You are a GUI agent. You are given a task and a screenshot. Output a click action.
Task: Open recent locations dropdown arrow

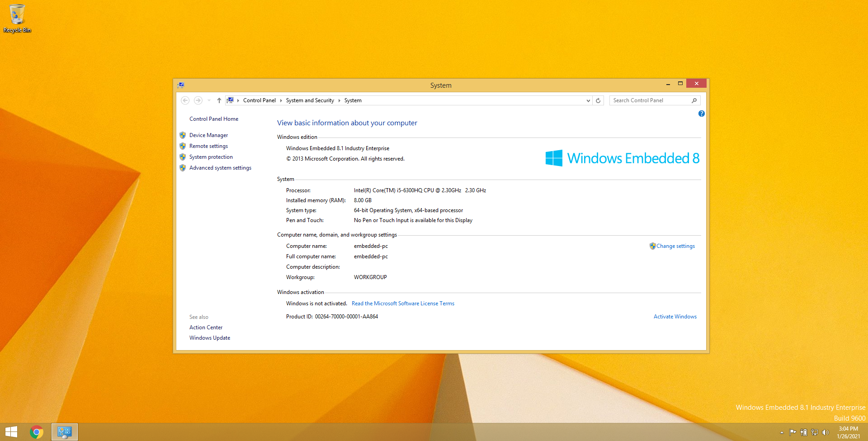pyautogui.click(x=209, y=100)
